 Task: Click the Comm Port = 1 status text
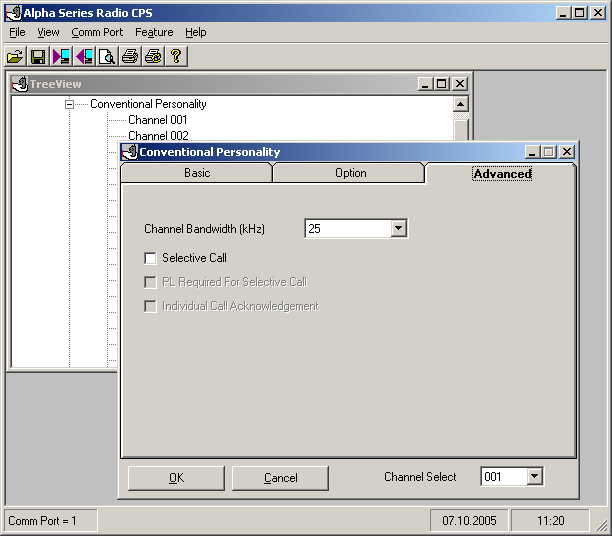[x=42, y=521]
